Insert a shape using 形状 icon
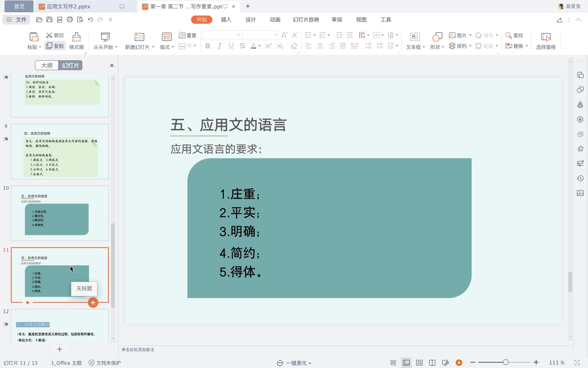The height and width of the screenshot is (368, 588). tap(437, 37)
